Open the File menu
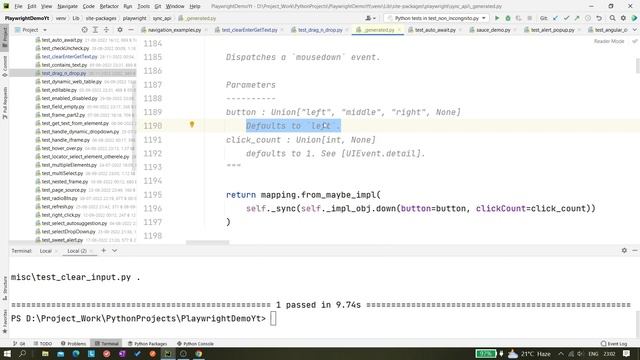The height and width of the screenshot is (360, 640). [x=18, y=7]
